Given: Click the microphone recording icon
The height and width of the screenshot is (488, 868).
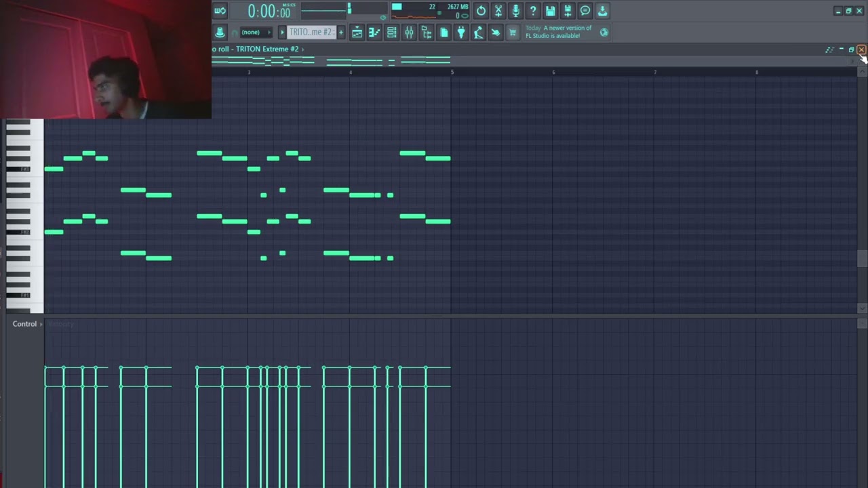Looking at the screenshot, I should [515, 11].
